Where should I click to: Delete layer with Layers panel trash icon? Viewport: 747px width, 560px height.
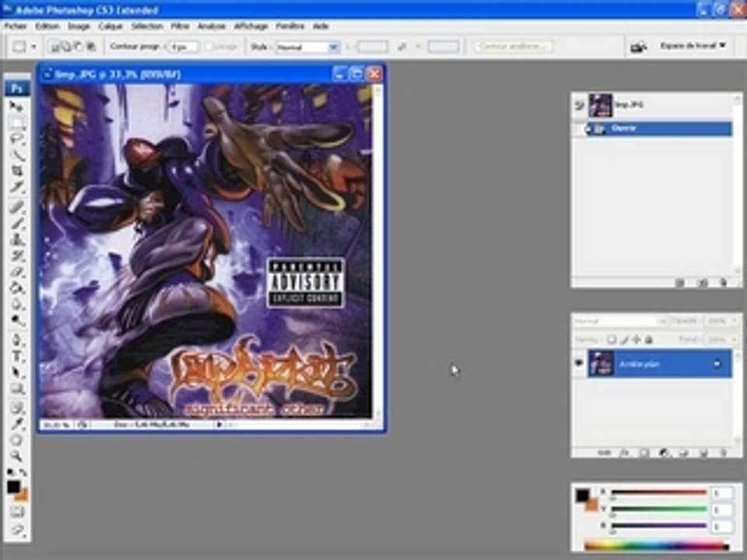pos(724,453)
